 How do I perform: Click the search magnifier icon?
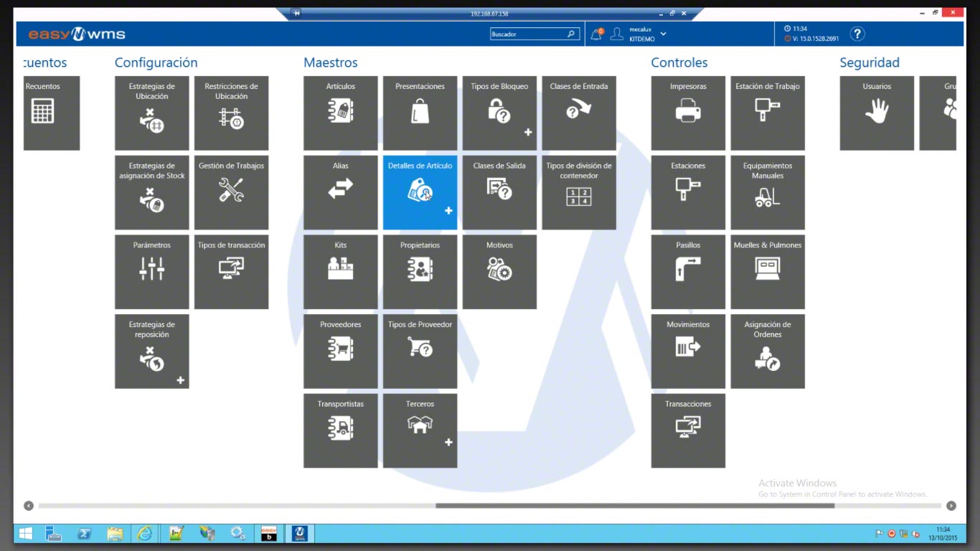(571, 34)
